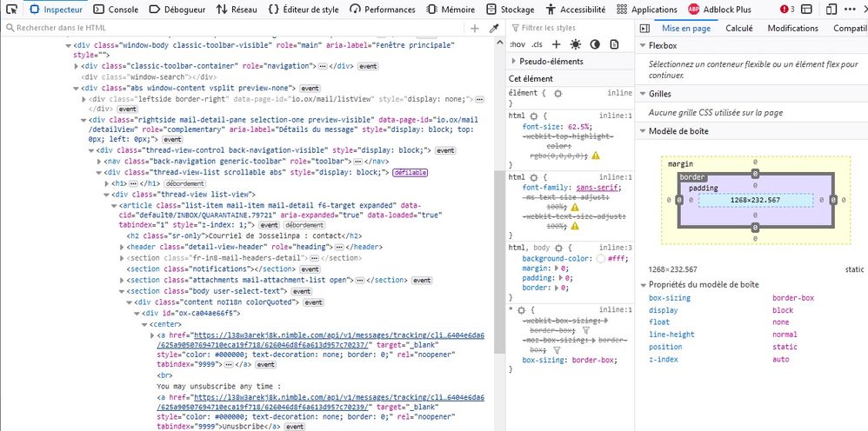The height and width of the screenshot is (431, 868).
Task: Expand the back-navigation nav node
Action: pyautogui.click(x=99, y=162)
